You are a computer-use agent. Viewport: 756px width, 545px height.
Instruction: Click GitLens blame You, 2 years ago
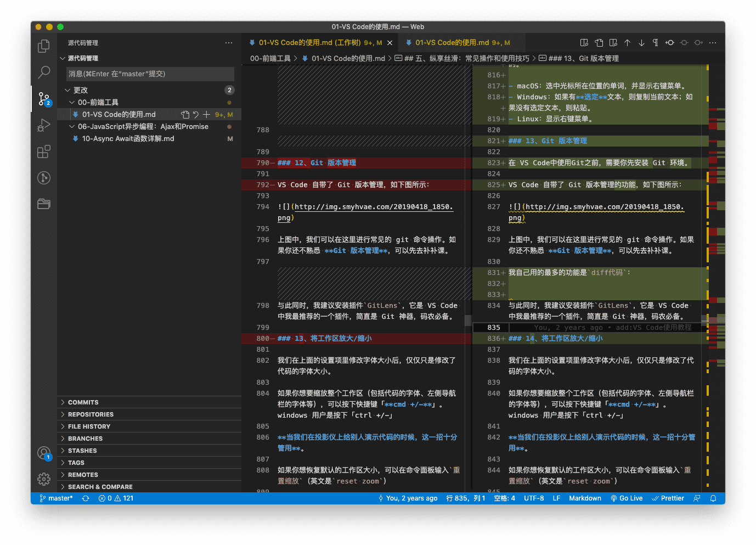click(x=408, y=498)
